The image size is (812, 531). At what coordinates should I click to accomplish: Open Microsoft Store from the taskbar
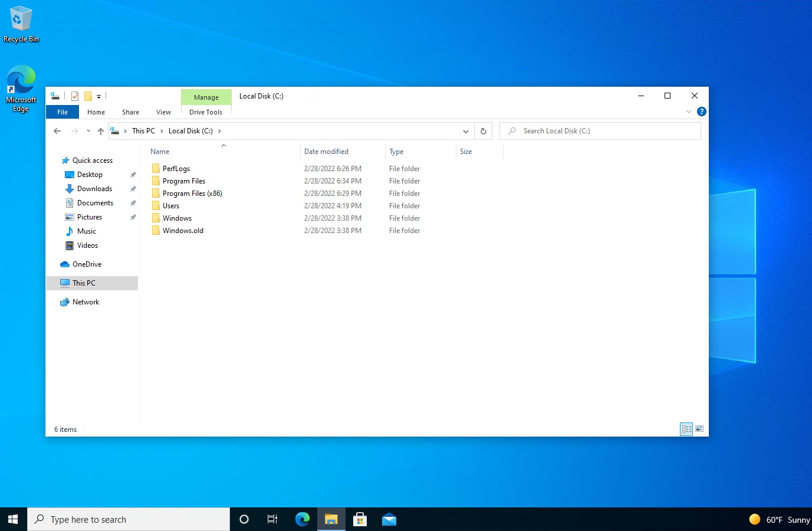pyautogui.click(x=360, y=519)
